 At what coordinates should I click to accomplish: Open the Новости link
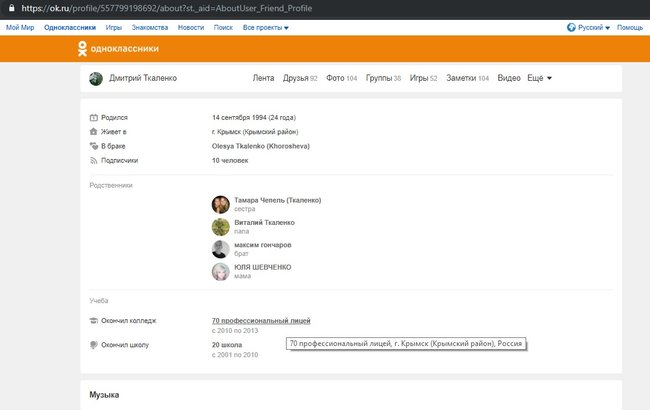coord(191,27)
